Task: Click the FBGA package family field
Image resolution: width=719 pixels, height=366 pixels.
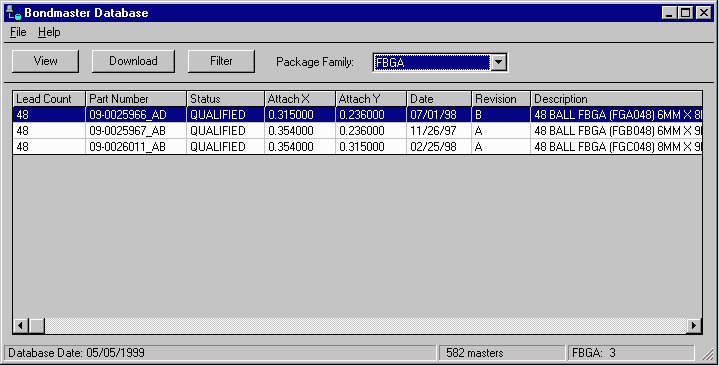Action: coord(432,62)
